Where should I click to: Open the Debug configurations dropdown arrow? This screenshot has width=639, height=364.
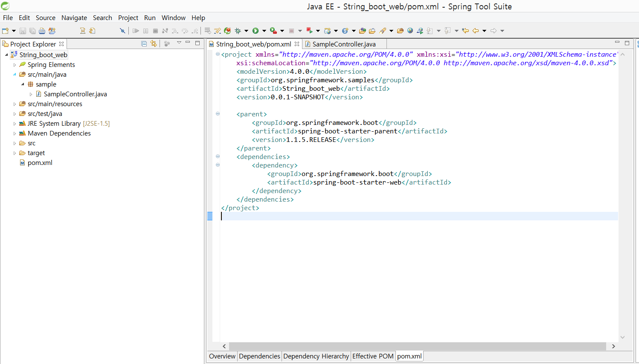point(246,31)
